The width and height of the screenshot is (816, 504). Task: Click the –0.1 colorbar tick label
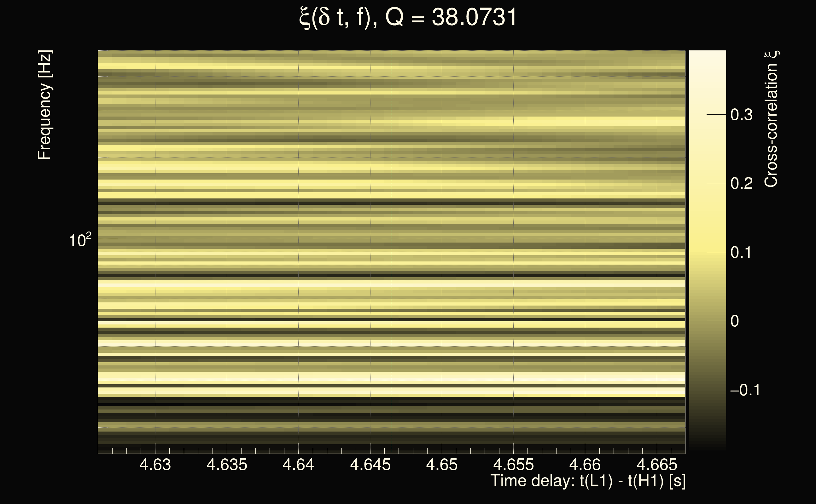745,390
